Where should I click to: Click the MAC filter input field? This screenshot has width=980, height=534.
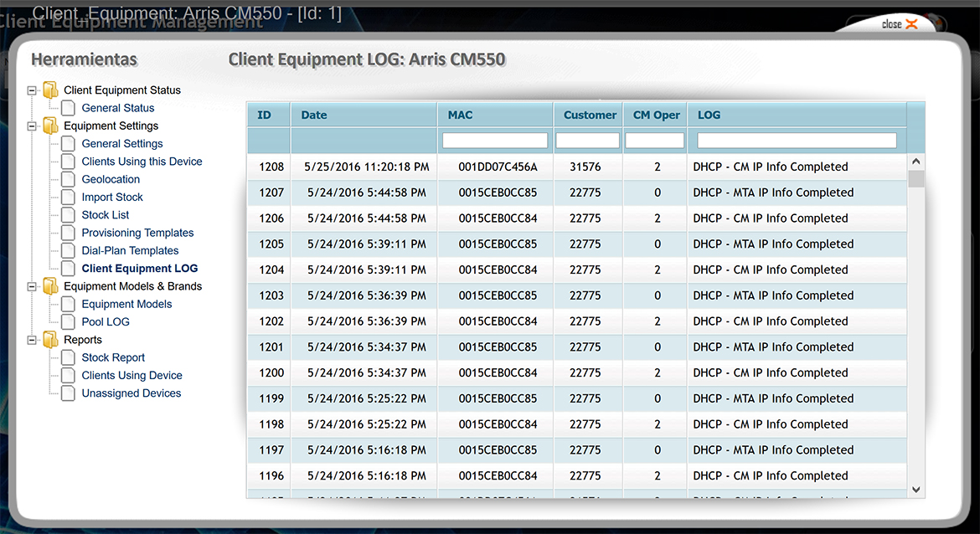[x=495, y=141]
